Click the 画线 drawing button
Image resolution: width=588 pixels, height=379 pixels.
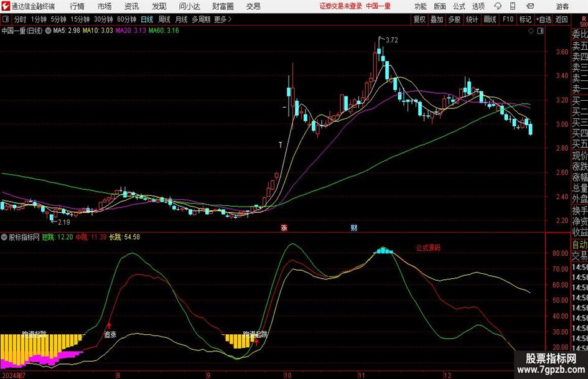click(x=490, y=19)
